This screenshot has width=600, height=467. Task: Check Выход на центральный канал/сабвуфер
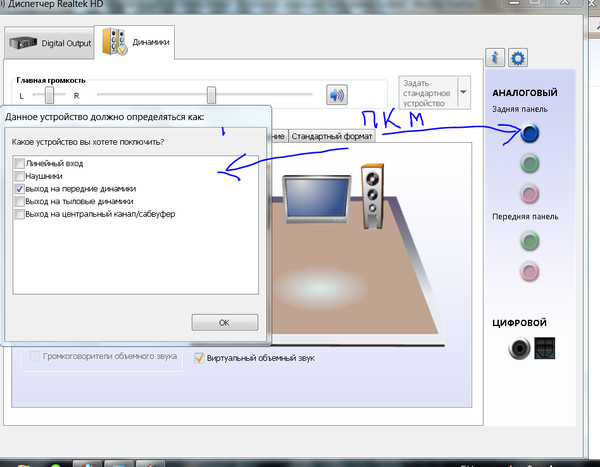click(x=19, y=214)
